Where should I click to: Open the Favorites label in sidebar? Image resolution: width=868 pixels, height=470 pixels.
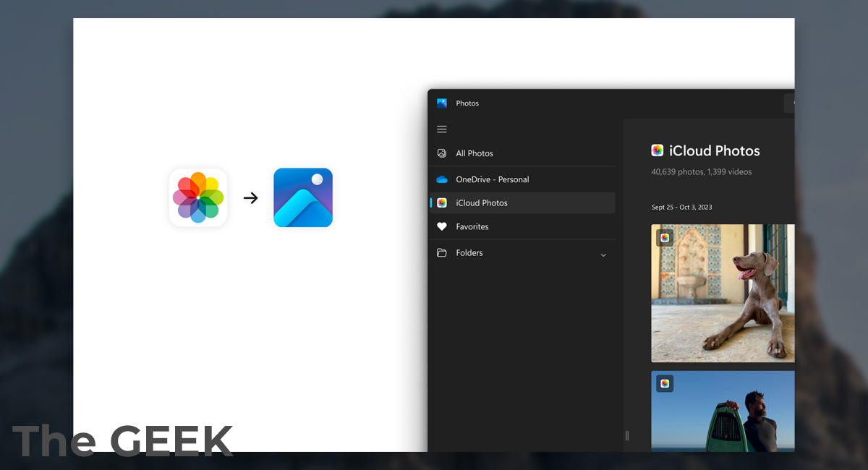tap(472, 227)
